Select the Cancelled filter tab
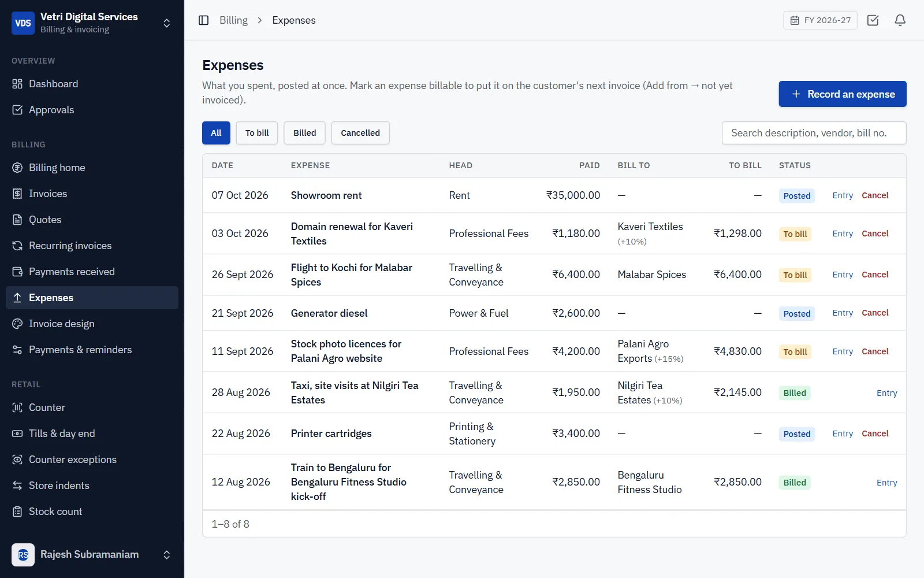This screenshot has width=924, height=578. tap(360, 133)
